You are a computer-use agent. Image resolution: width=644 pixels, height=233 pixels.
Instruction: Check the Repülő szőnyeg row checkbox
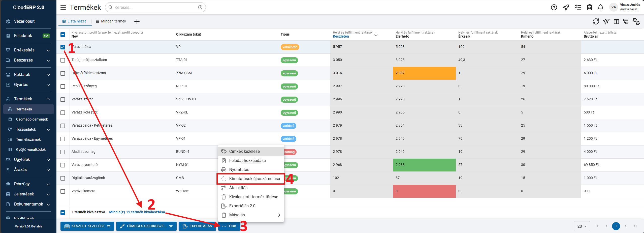pos(63,86)
